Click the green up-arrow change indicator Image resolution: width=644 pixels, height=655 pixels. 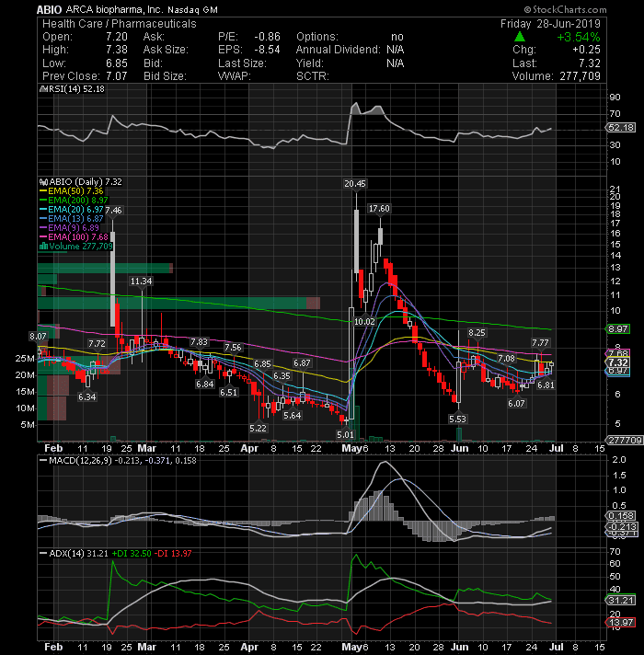tap(519, 37)
